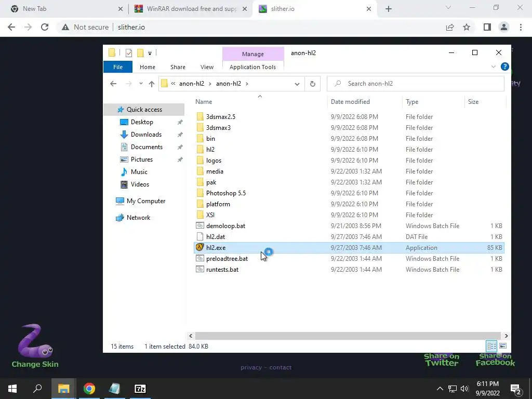Expand the last anon-hl2 breadcrumb arrow
This screenshot has width=532, height=399.
(x=247, y=84)
